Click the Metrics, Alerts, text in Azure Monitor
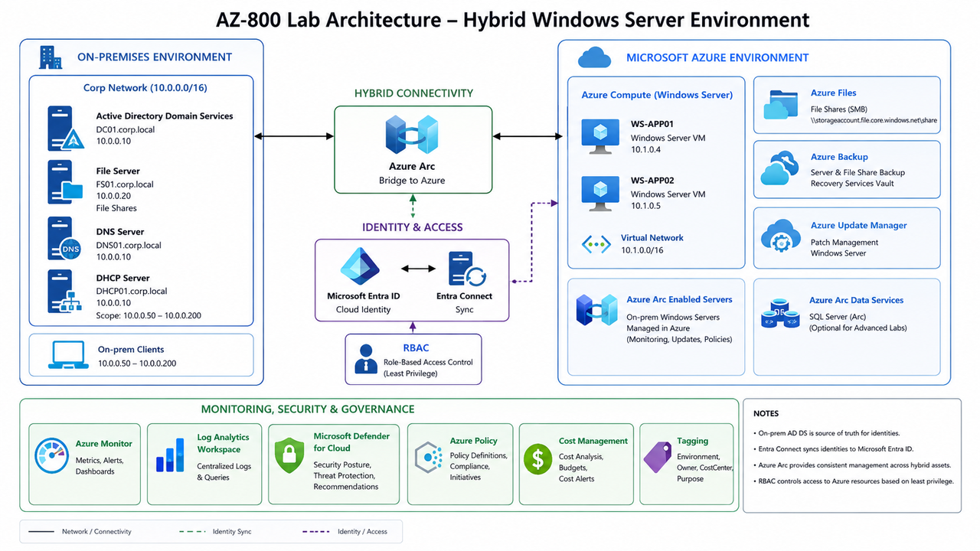980x551 pixels. (100, 461)
